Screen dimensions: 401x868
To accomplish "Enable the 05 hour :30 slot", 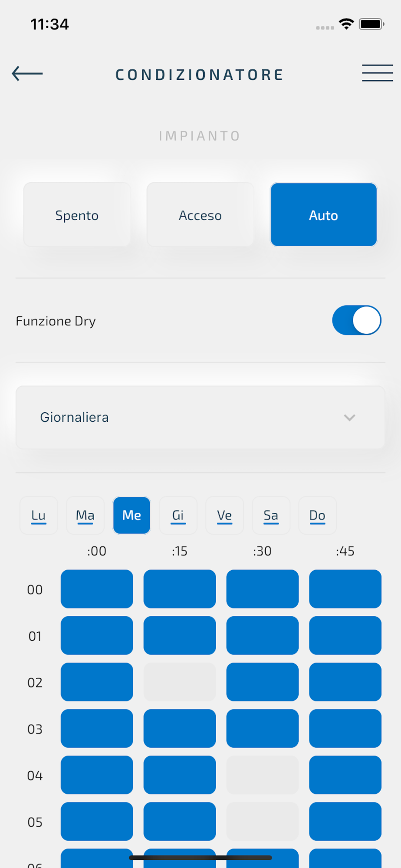I will [263, 821].
